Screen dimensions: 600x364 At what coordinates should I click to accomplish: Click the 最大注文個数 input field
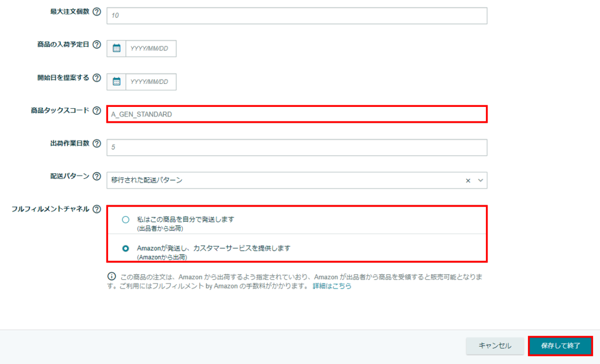click(x=296, y=15)
